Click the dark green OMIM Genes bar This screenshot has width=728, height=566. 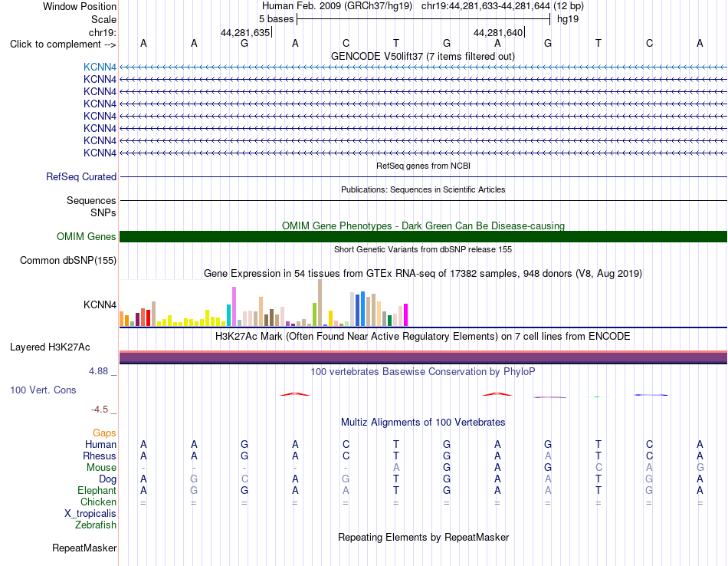coord(423,236)
